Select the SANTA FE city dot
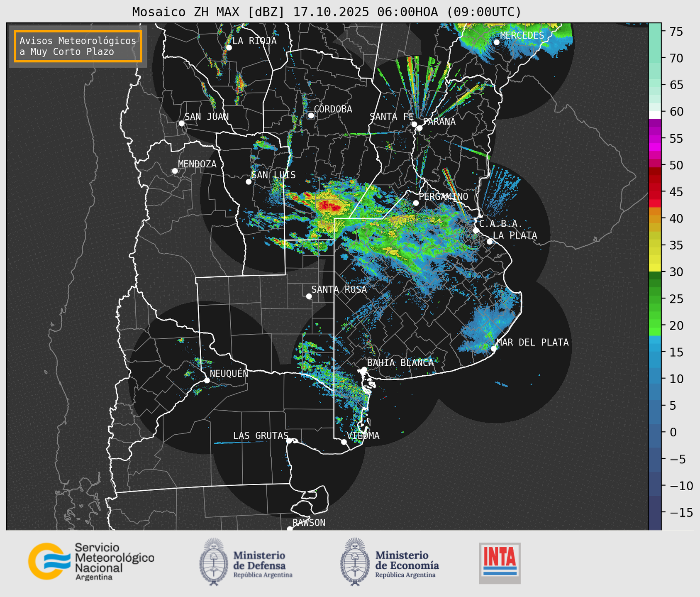 pyautogui.click(x=414, y=124)
